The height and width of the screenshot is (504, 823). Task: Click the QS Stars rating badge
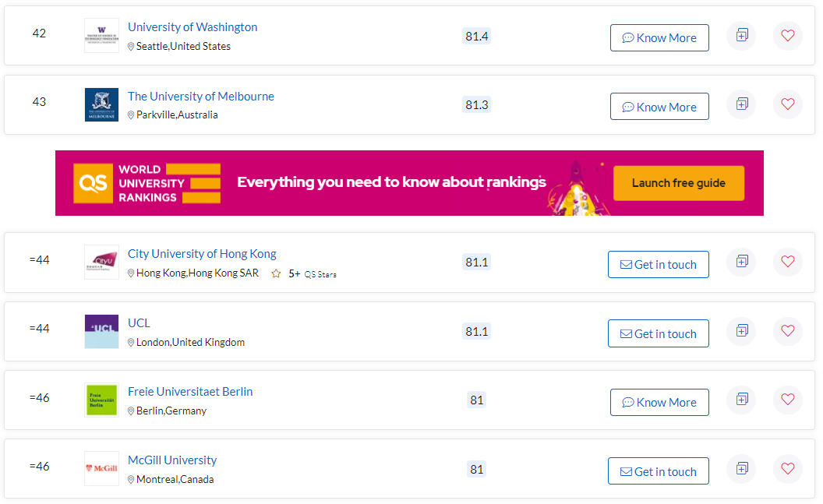point(305,273)
